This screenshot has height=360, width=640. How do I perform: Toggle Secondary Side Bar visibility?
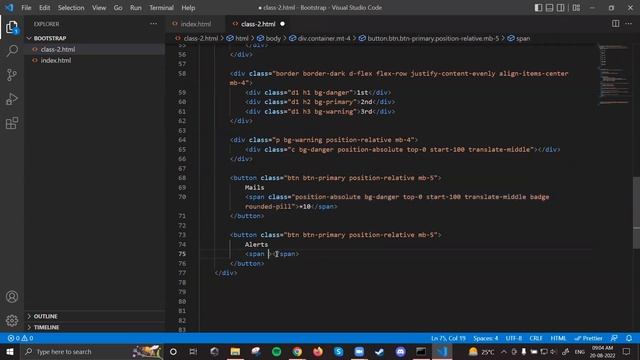561,8
